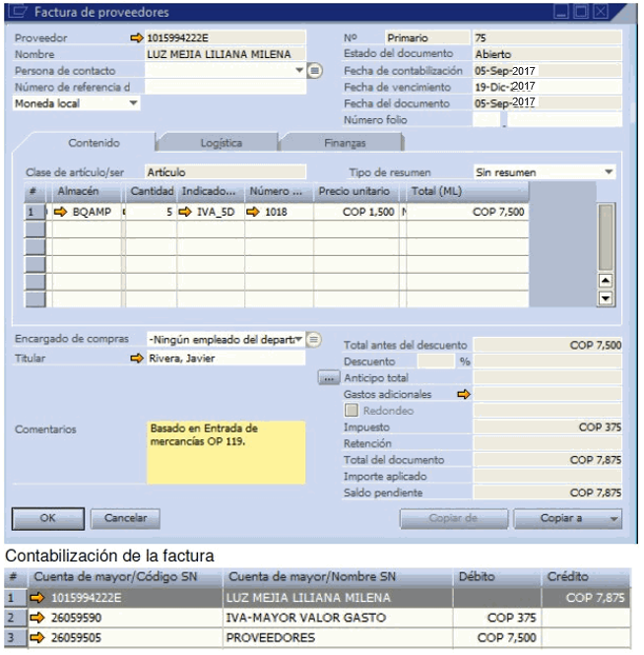The height and width of the screenshot is (655, 644).
Task: Click the link arrow for account 26059590
Action: pyautogui.click(x=37, y=618)
